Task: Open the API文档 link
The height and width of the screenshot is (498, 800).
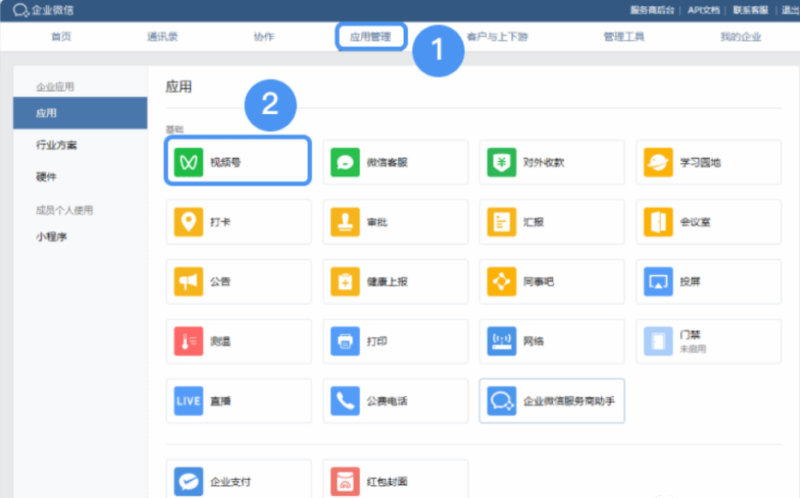Action: pyautogui.click(x=704, y=10)
